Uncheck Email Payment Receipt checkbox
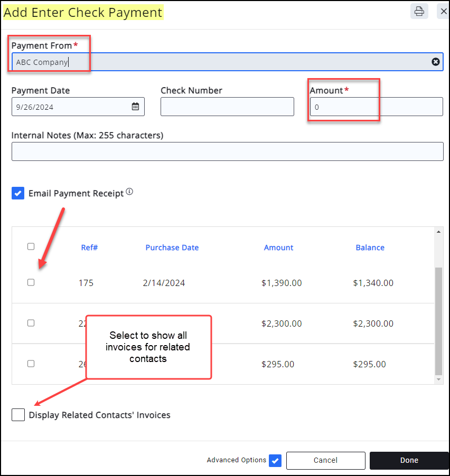Image resolution: width=450 pixels, height=476 pixels. pyautogui.click(x=18, y=193)
